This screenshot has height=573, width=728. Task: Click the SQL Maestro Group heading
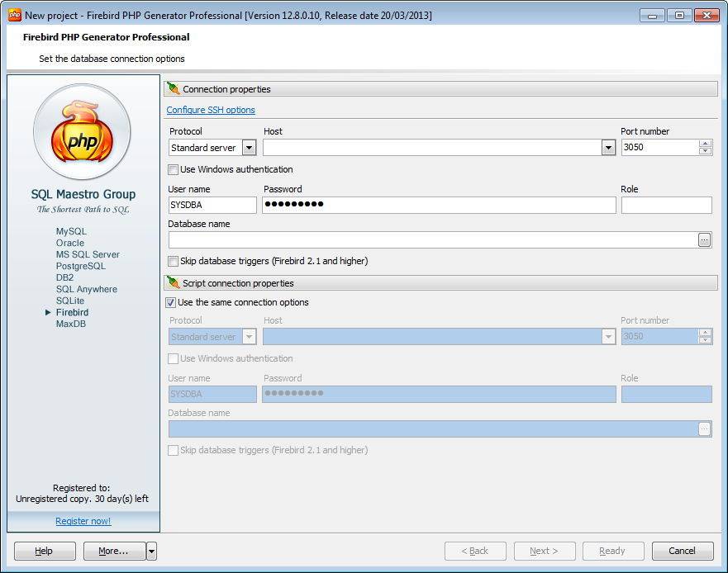(x=83, y=194)
